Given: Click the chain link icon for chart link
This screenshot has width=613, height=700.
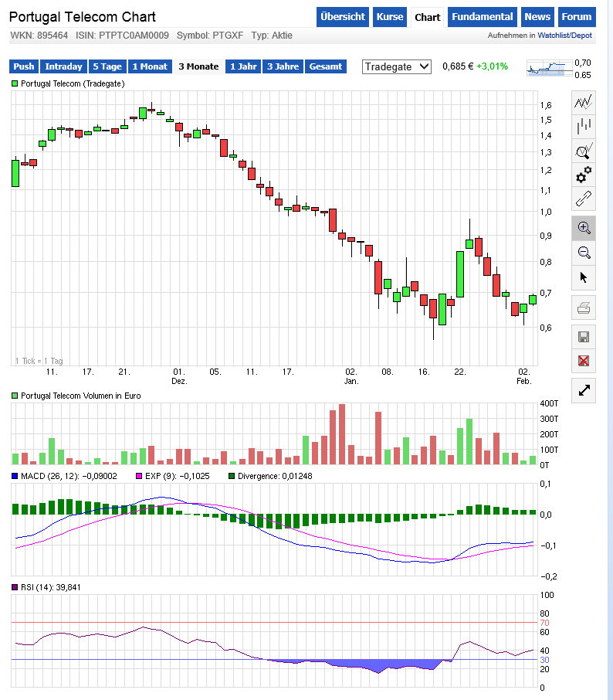Looking at the screenshot, I should [x=584, y=199].
